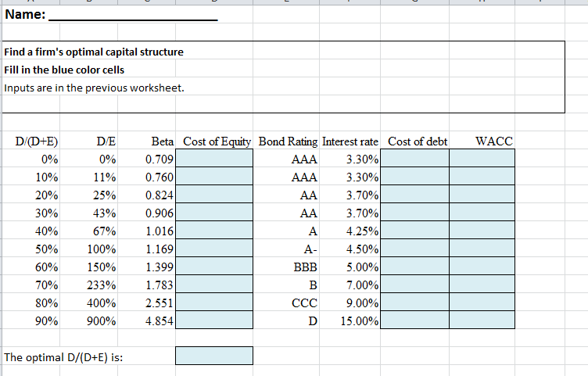Select the Cost of debt cell beside 7.00%
Image resolution: width=588 pixels, height=376 pixels.
coord(414,285)
